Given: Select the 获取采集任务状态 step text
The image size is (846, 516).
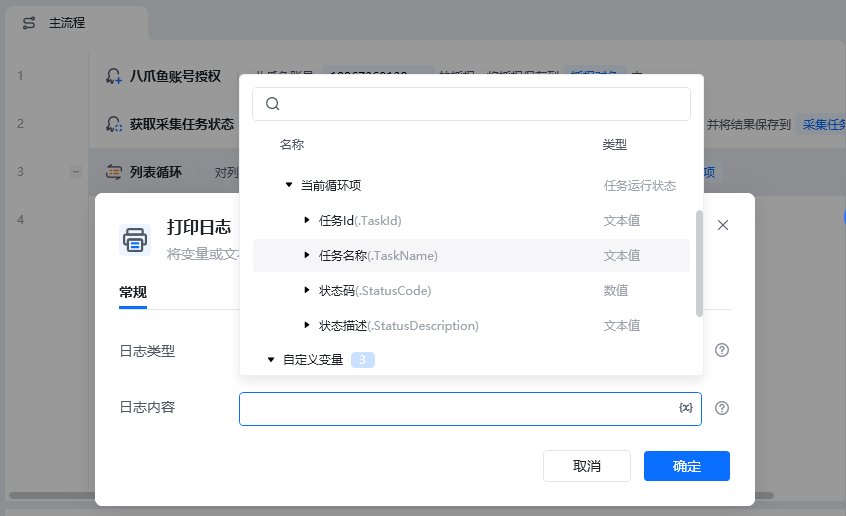Looking at the screenshot, I should tap(182, 124).
